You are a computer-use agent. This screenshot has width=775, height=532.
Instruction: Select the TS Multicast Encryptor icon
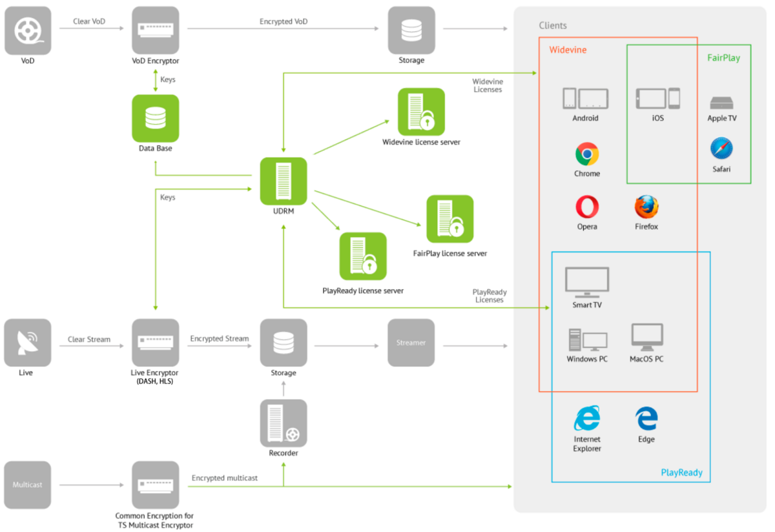(156, 484)
